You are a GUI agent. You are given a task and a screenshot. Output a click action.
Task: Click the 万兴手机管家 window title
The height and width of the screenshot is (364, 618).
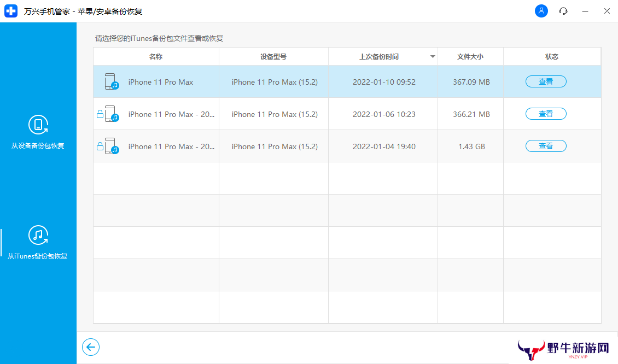[x=83, y=11]
